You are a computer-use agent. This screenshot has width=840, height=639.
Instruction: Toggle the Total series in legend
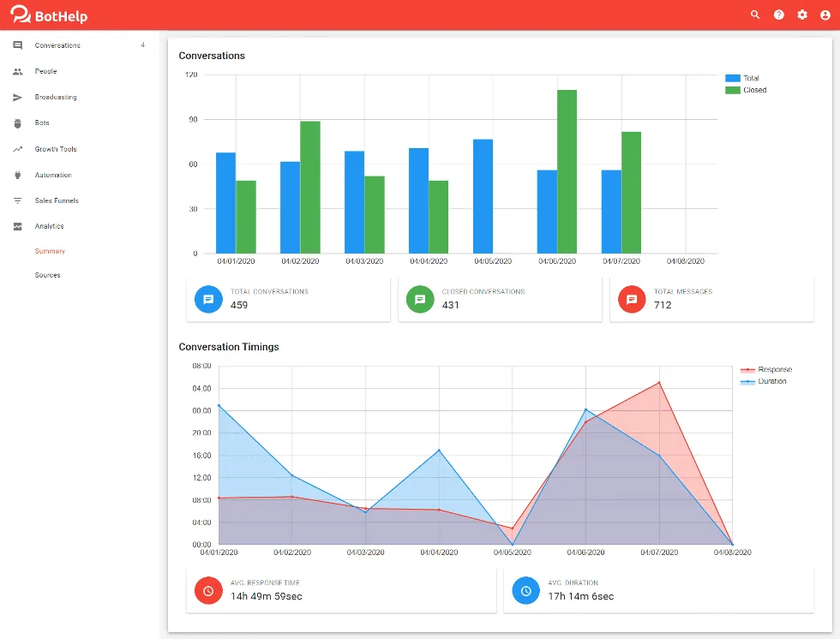[742, 78]
